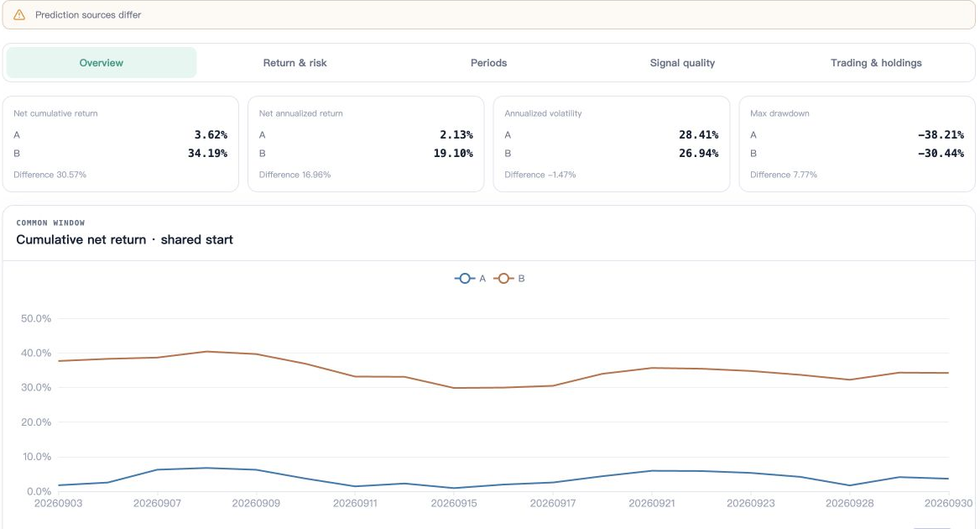
Task: Click the 20260915 x-axis date label
Action: click(x=454, y=503)
